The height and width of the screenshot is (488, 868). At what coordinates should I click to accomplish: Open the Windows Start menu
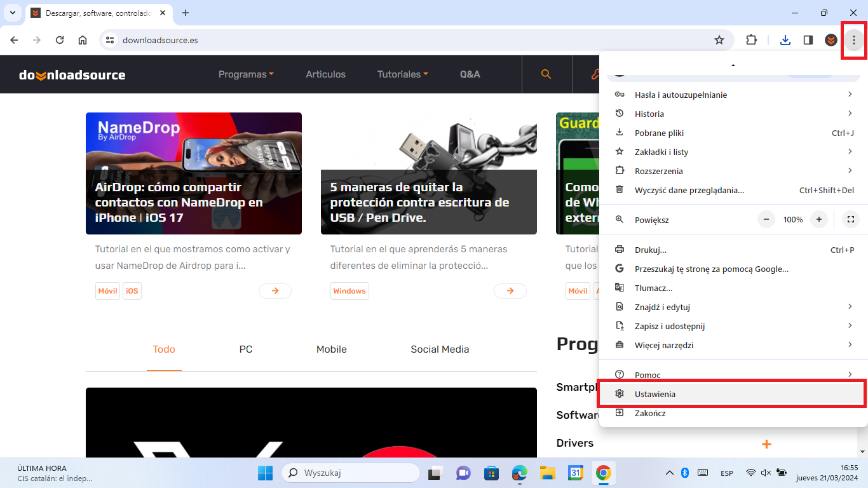point(266,473)
